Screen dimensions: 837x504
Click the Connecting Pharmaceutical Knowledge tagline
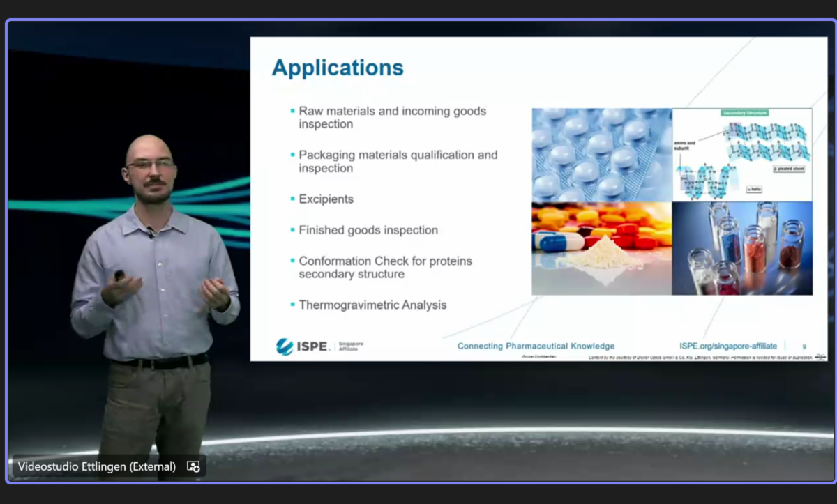click(536, 346)
